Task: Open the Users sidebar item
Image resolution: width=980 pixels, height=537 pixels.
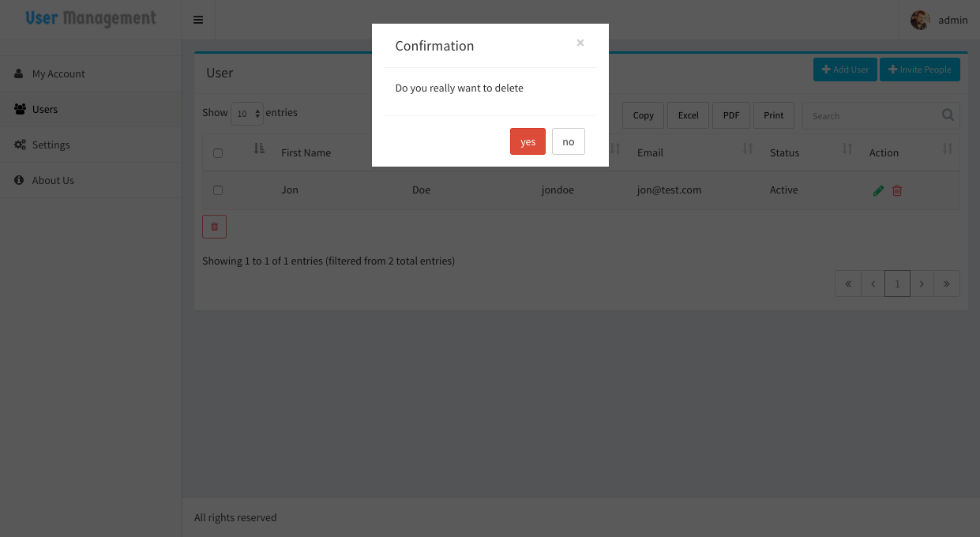Action: click(x=91, y=109)
